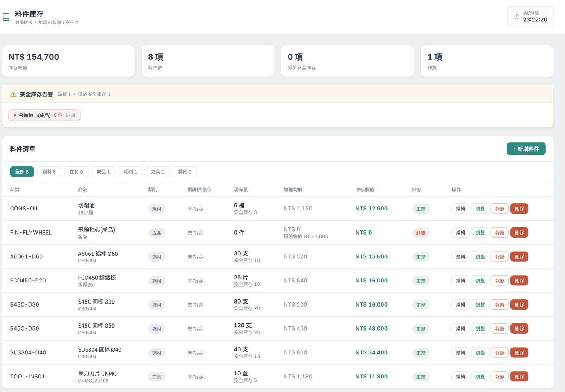Image resolution: width=565 pixels, height=392 pixels.
Task: Click 調整 for S45C-D30 row
Action: (x=480, y=305)
